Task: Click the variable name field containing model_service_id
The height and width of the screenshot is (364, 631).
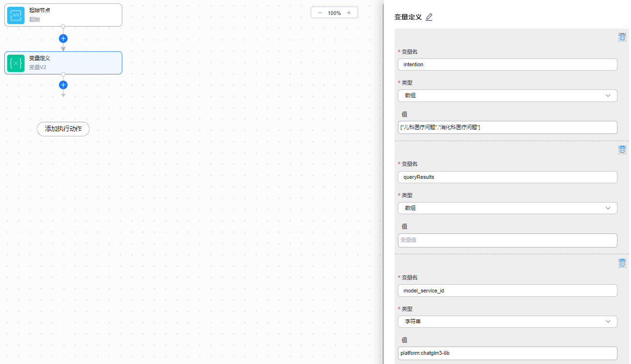Action: click(x=507, y=291)
